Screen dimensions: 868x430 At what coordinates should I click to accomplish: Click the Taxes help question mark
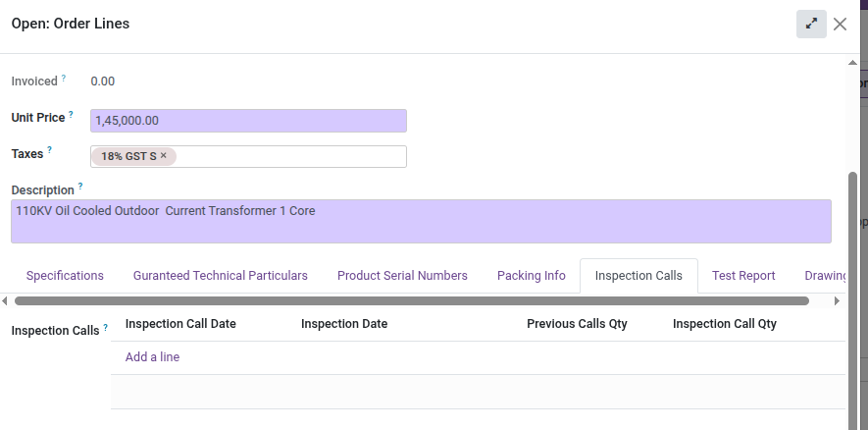click(50, 151)
